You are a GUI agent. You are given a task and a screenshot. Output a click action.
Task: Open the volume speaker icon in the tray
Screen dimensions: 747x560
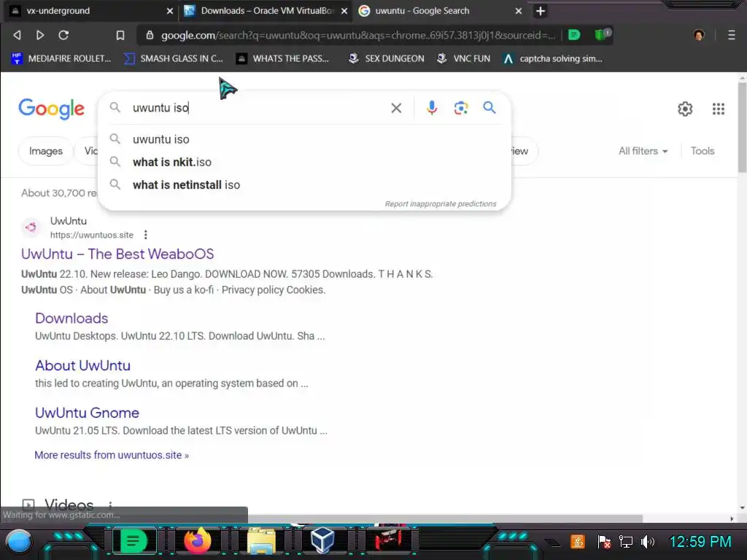click(648, 542)
